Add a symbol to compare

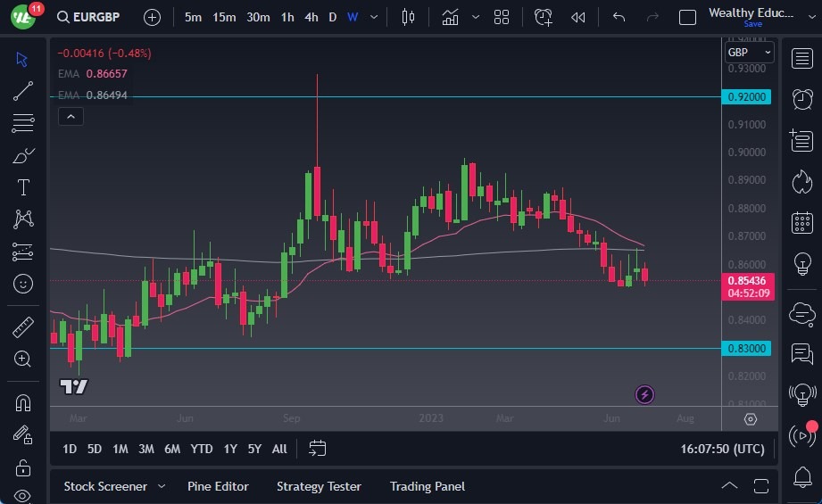point(152,17)
